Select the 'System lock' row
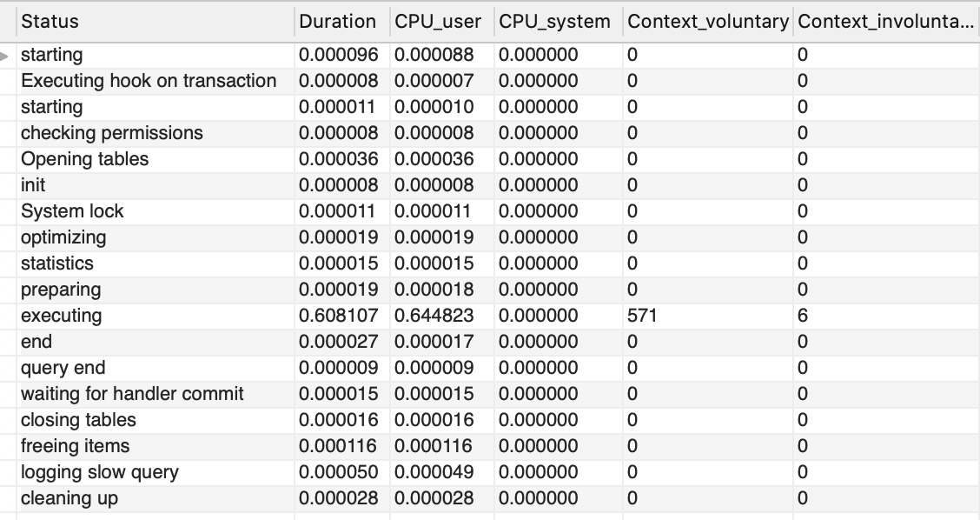This screenshot has width=980, height=520. pos(72,211)
